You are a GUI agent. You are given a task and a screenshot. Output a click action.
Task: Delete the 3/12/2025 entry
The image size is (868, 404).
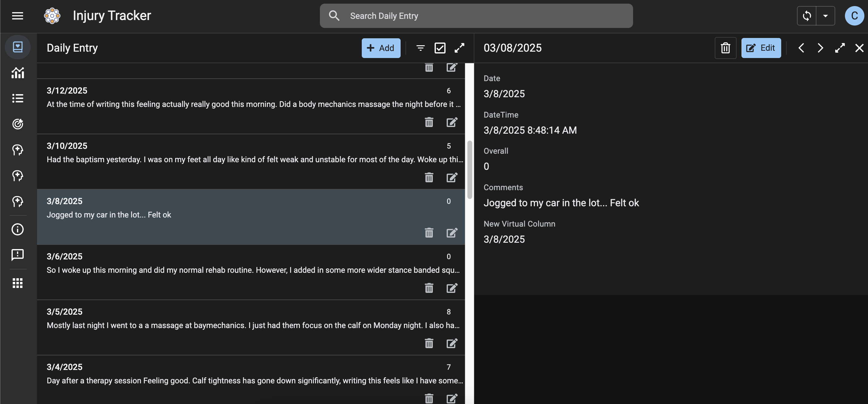coord(429,122)
